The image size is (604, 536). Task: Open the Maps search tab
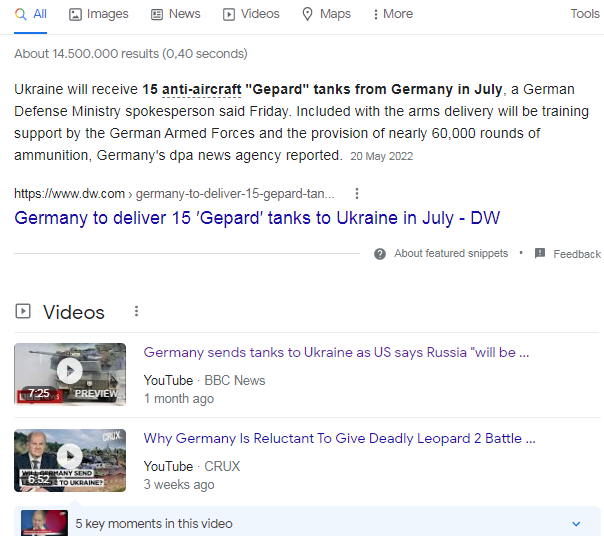pyautogui.click(x=326, y=14)
